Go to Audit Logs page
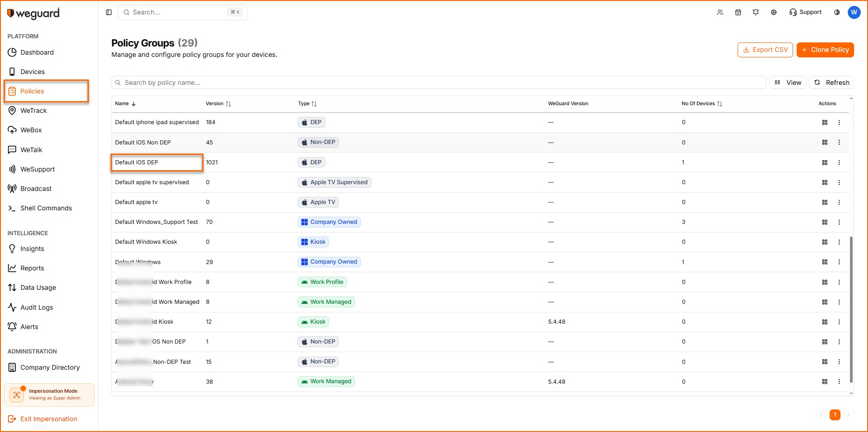This screenshot has height=432, width=868. pyautogui.click(x=37, y=307)
